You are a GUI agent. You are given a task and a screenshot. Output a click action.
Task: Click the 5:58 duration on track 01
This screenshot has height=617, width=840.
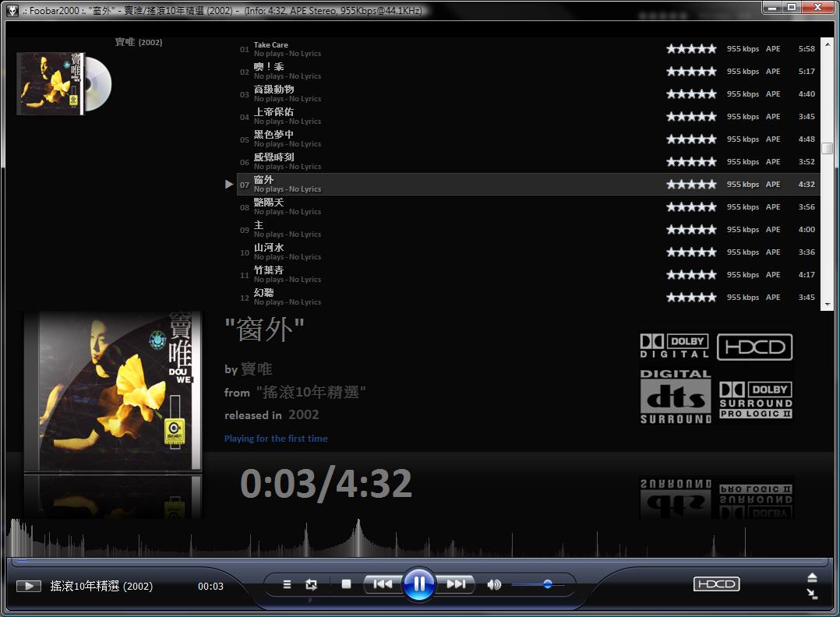pyautogui.click(x=806, y=49)
